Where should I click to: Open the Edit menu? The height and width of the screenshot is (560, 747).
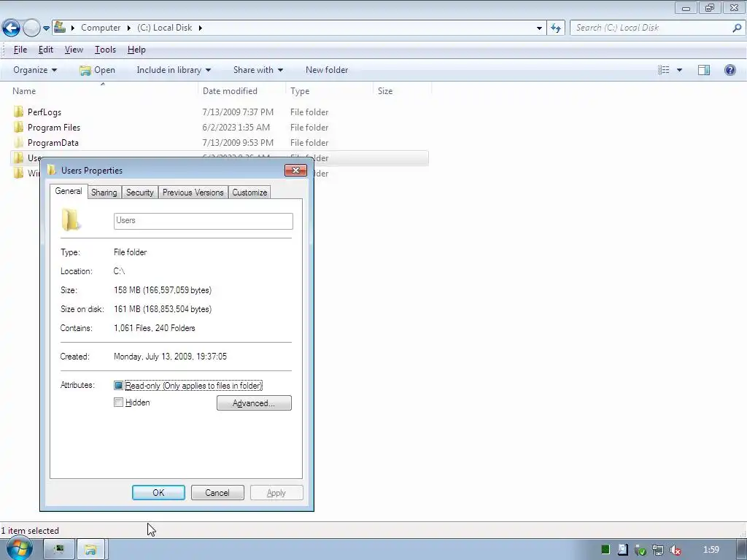point(46,50)
